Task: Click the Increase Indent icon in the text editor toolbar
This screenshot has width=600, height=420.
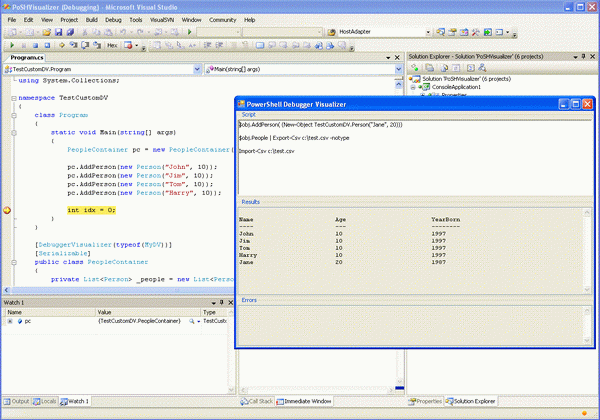Action: 219,45
